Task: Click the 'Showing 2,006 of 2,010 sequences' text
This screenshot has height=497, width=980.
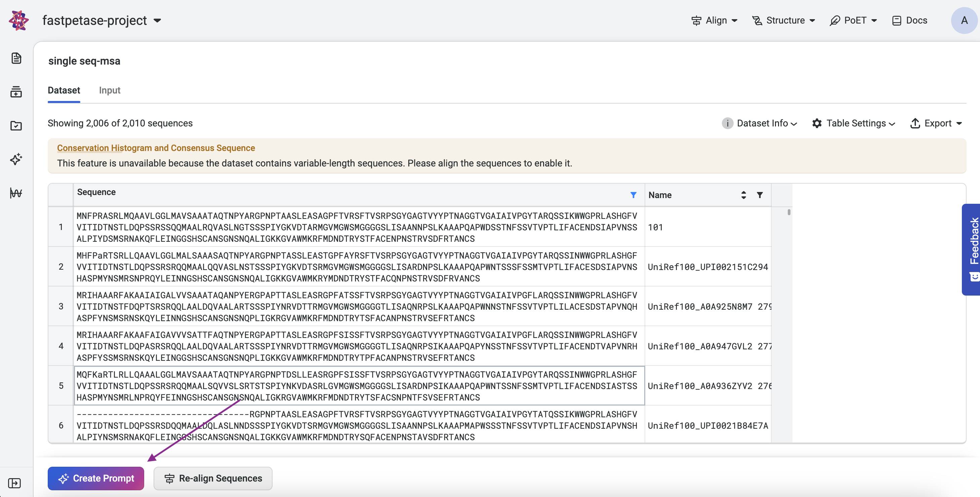Action: (120, 123)
